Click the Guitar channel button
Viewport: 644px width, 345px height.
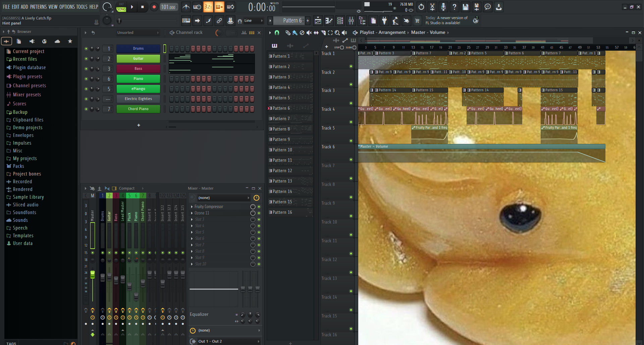(x=138, y=59)
